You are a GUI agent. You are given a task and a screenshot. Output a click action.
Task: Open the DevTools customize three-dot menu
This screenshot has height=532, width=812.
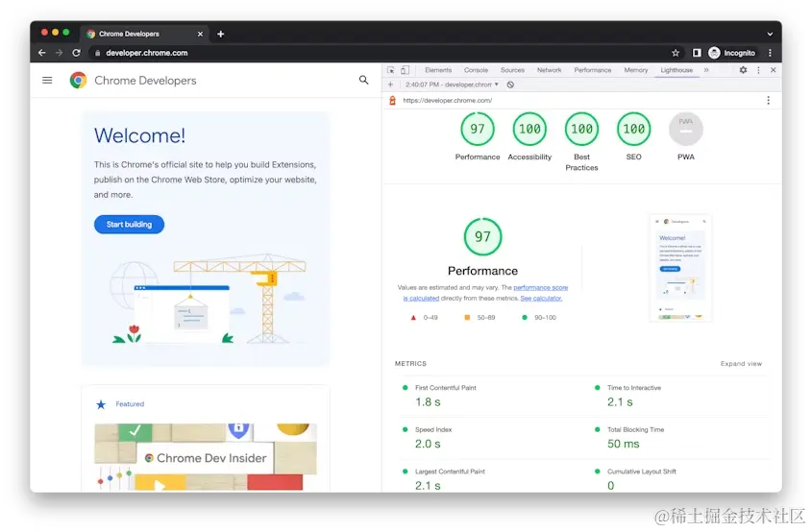pos(758,70)
